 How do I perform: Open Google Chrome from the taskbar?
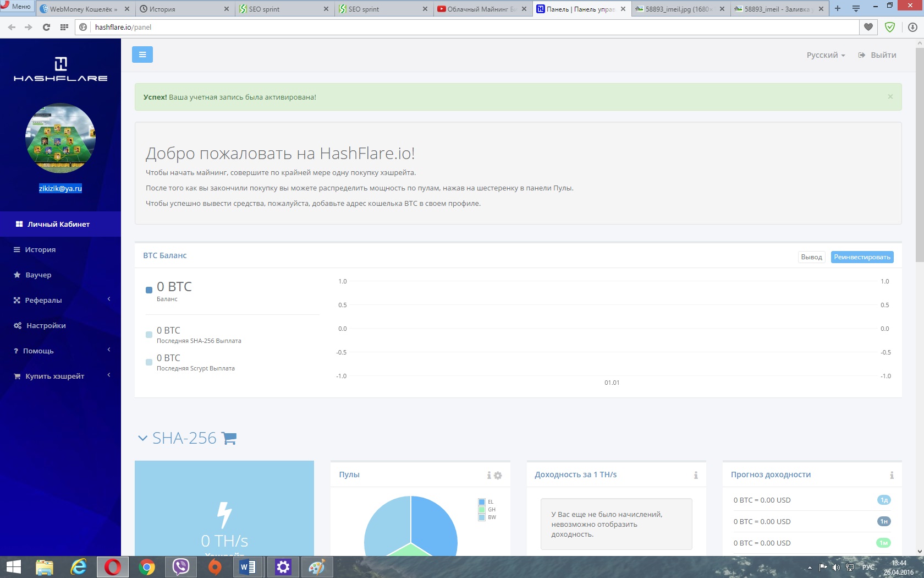coord(147,567)
